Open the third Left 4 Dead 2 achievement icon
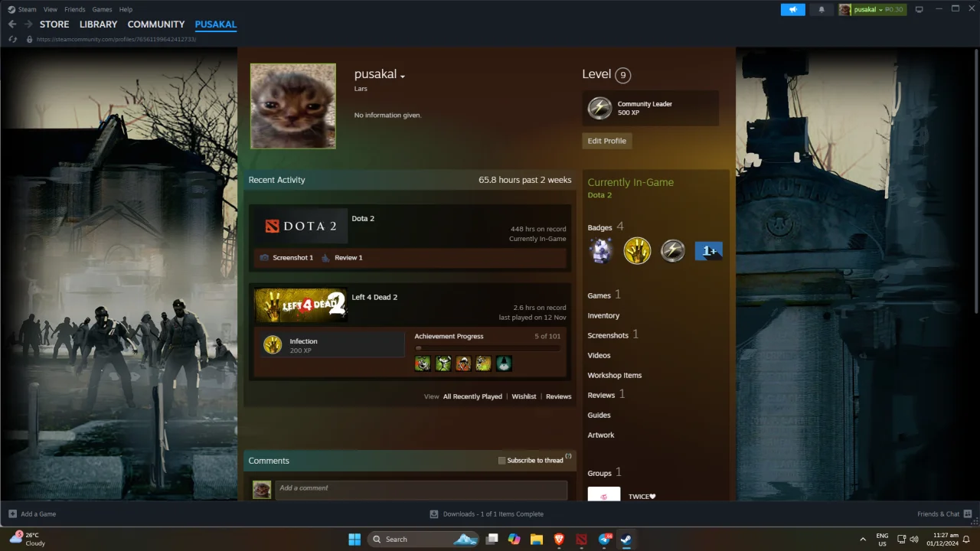Screen dimensions: 980x551 point(463,364)
